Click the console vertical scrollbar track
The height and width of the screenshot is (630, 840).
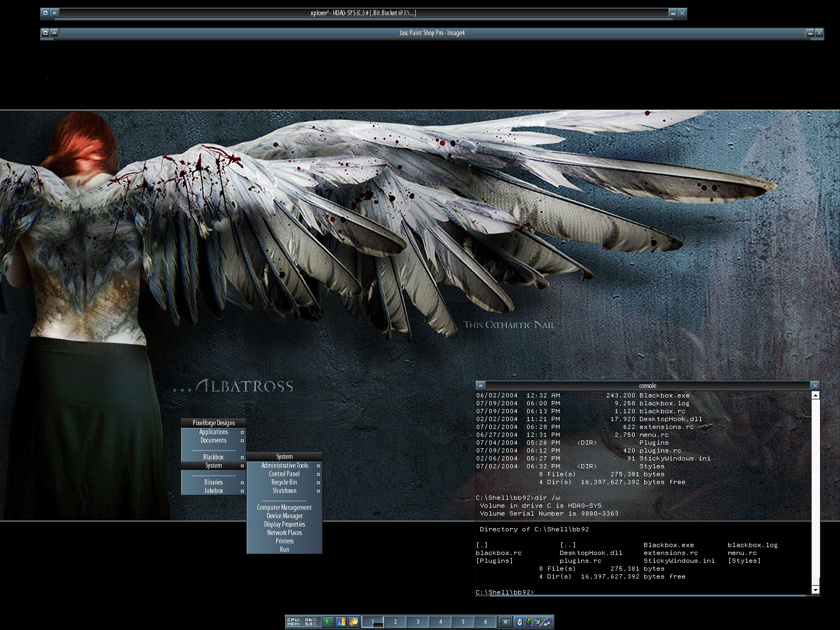[815, 493]
